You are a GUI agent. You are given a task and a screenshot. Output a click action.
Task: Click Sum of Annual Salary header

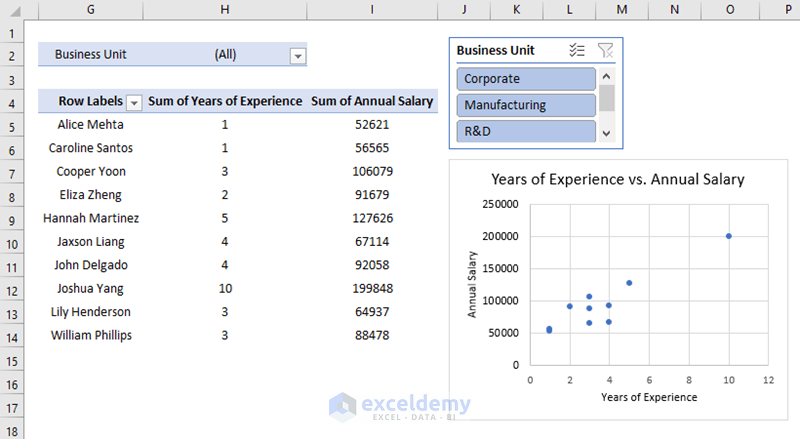click(x=372, y=101)
